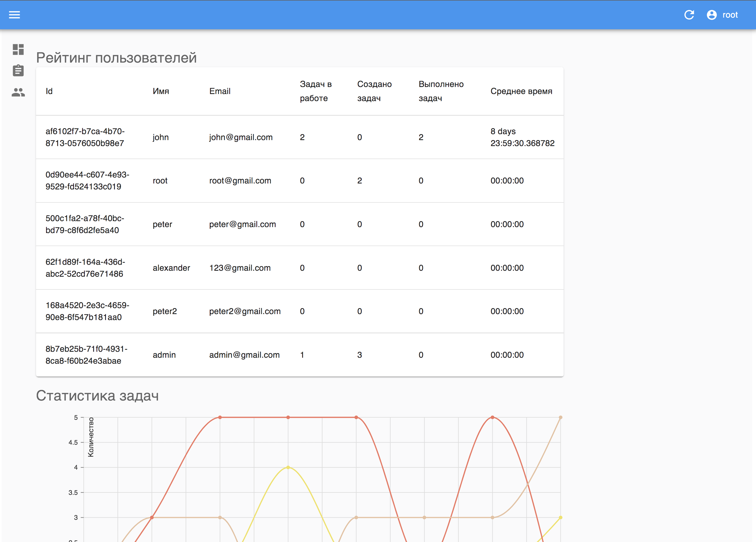Click 123@gmail.com email cell
The image size is (756, 542).
(240, 268)
